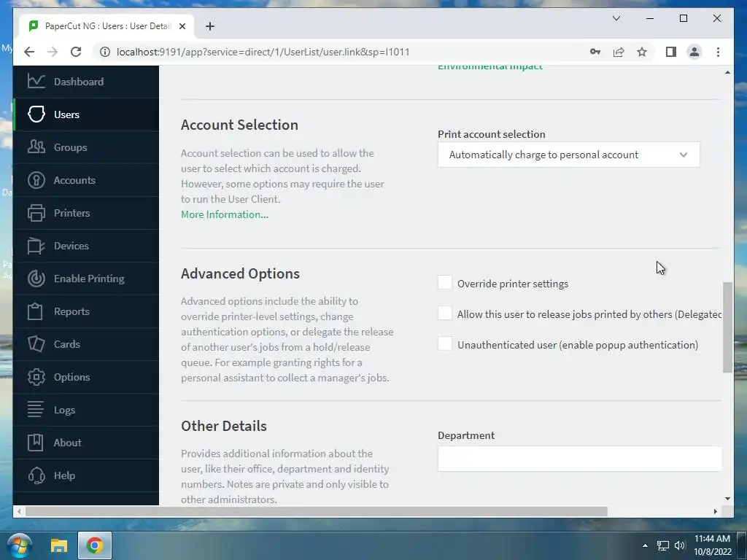Open Enable Printing from sidebar text
747x560 pixels.
click(89, 279)
